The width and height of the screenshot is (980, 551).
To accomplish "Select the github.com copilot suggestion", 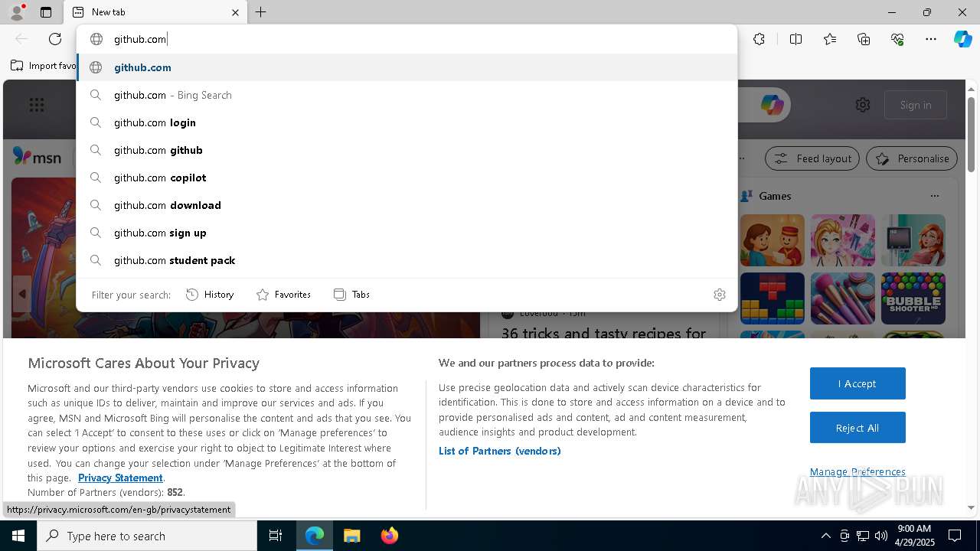I will point(407,178).
